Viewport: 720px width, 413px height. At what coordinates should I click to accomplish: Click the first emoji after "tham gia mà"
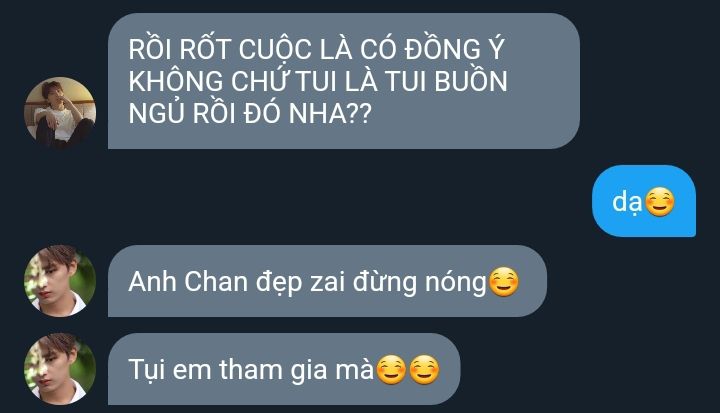point(391,370)
